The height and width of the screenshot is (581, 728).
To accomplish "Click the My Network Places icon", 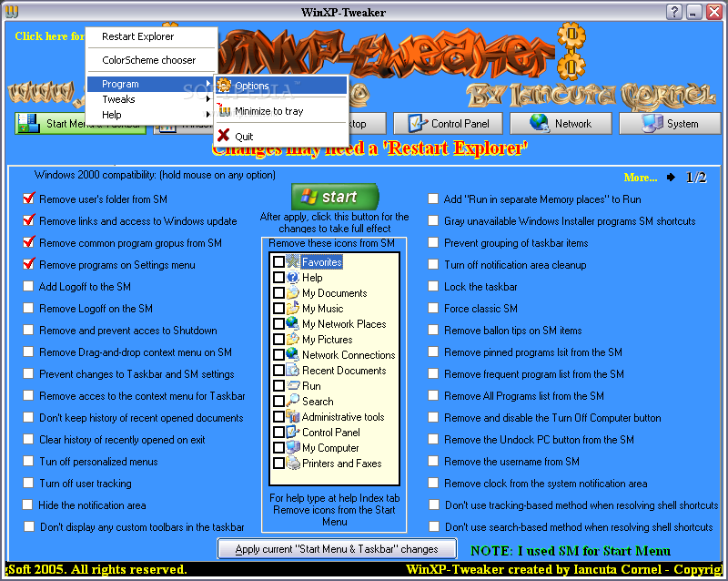I will pos(292,323).
